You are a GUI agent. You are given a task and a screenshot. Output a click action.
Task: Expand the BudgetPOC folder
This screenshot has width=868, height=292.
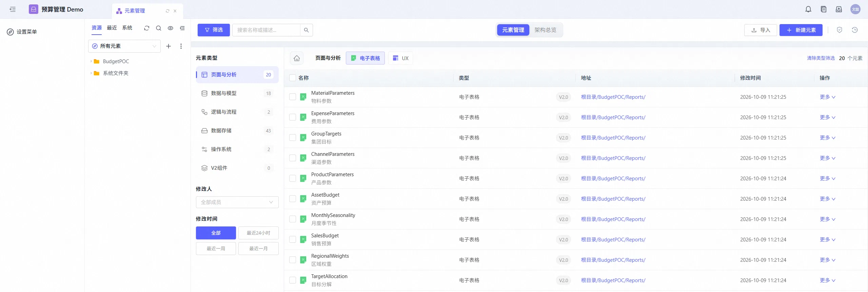click(91, 61)
